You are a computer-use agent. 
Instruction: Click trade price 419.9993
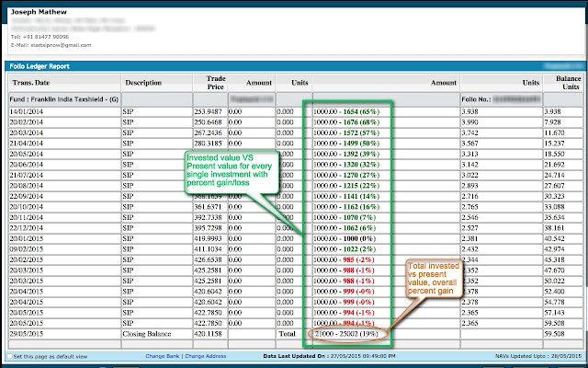coord(209,239)
